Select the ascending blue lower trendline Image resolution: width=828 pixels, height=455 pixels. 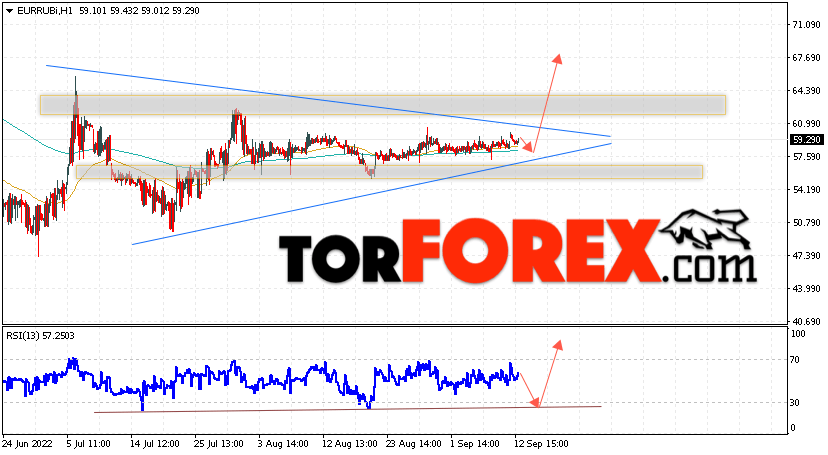(x=371, y=194)
